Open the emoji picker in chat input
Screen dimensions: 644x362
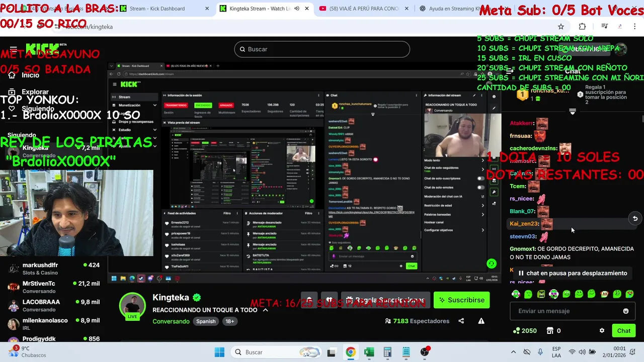tap(626, 311)
